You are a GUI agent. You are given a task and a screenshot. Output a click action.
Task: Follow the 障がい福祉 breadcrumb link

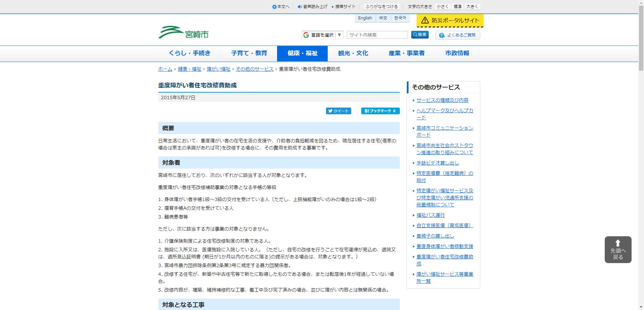(x=219, y=69)
